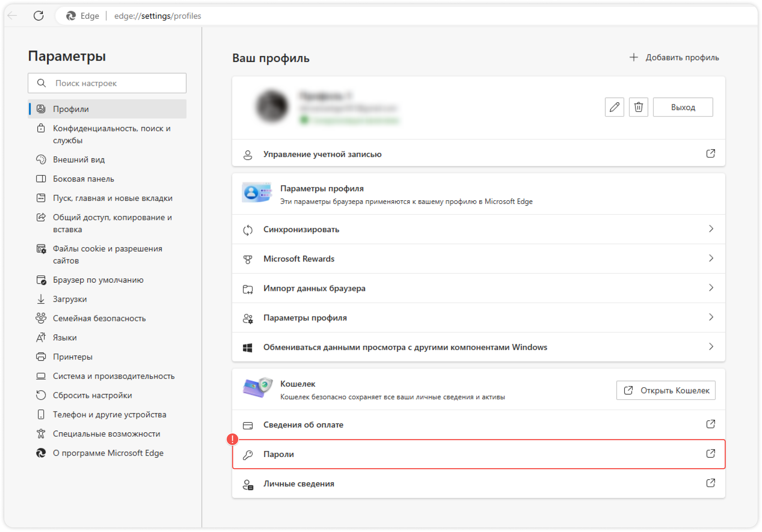
Task: Click the Параметры профиля header illustration
Action: coord(257,193)
